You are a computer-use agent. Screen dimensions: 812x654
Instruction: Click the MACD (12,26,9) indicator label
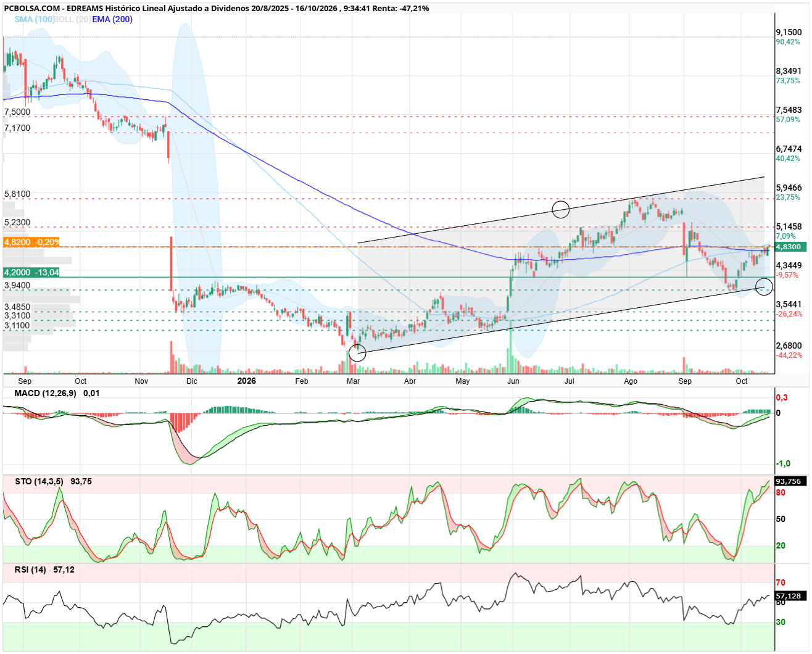coord(46,394)
